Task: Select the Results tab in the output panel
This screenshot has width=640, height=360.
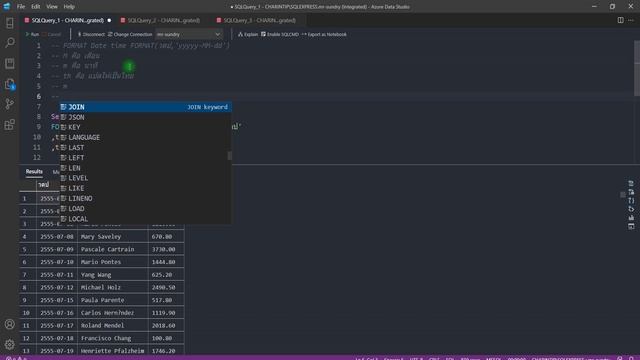Action: (x=34, y=172)
